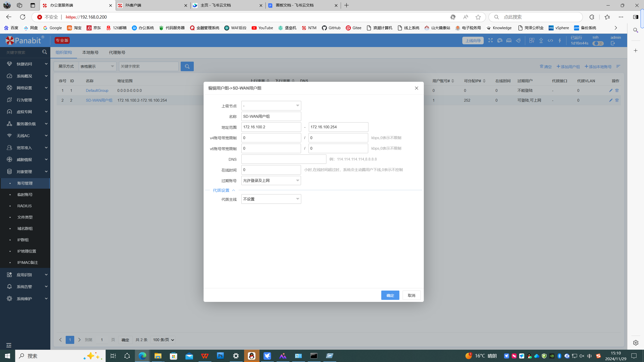Click the pagination 确定 button
The width and height of the screenshot is (644, 362).
pos(125,340)
